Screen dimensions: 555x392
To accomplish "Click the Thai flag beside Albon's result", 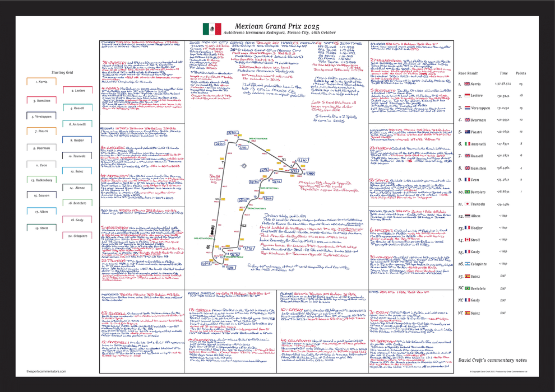I will (466, 216).
